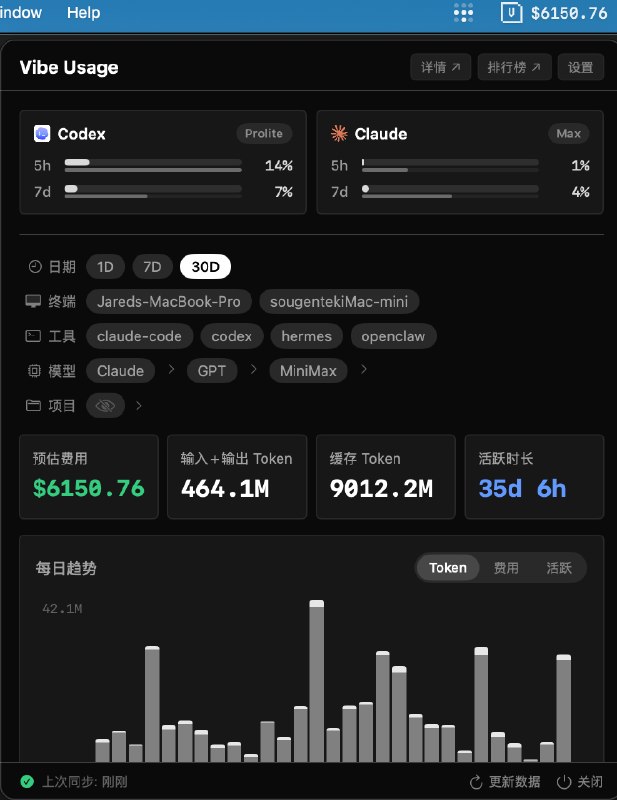Click the clock icon beside 日期

click(x=35, y=266)
